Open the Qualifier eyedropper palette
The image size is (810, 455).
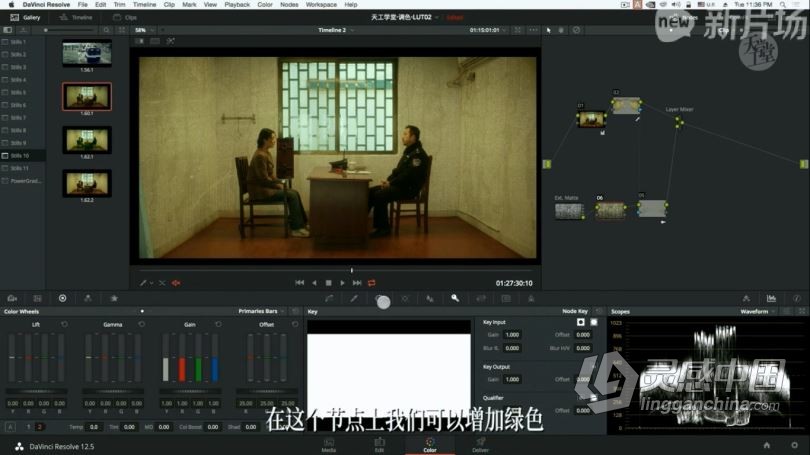354,299
